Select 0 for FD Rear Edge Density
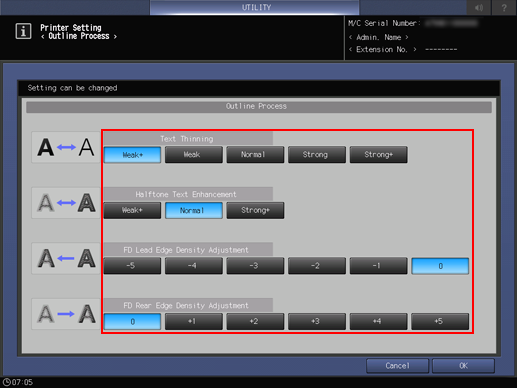Viewport: 517px width, 388px height. [x=132, y=321]
